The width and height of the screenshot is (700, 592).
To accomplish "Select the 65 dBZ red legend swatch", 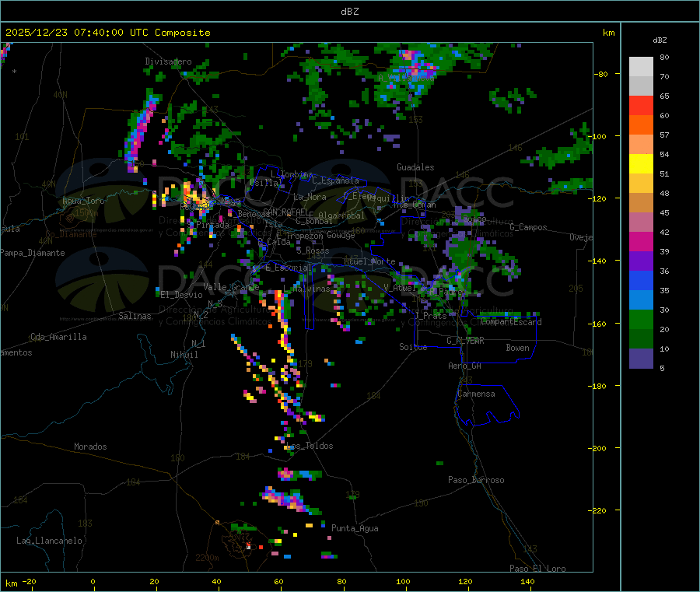I will (641, 105).
